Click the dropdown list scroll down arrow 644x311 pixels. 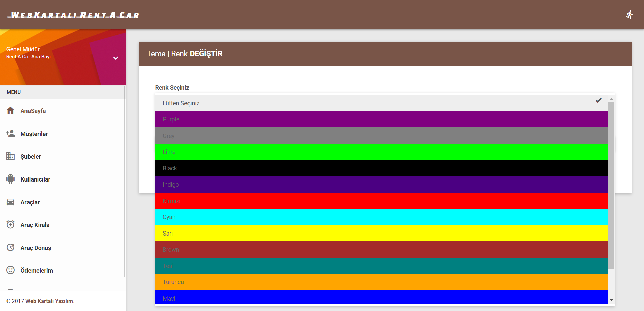pyautogui.click(x=611, y=300)
